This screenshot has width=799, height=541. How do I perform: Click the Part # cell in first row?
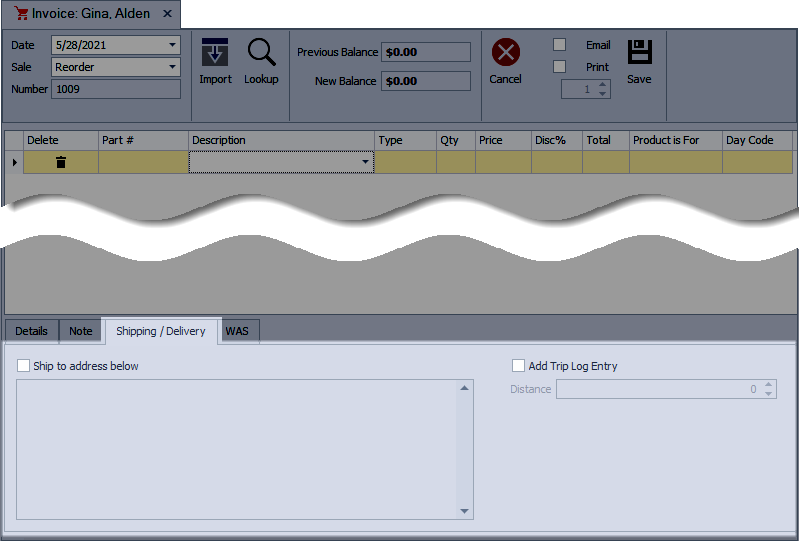[x=143, y=162]
